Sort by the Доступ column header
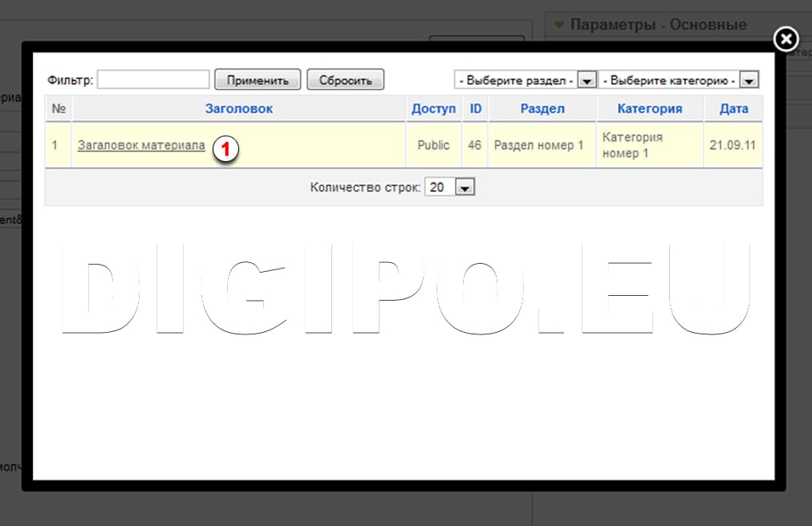 tap(433, 109)
